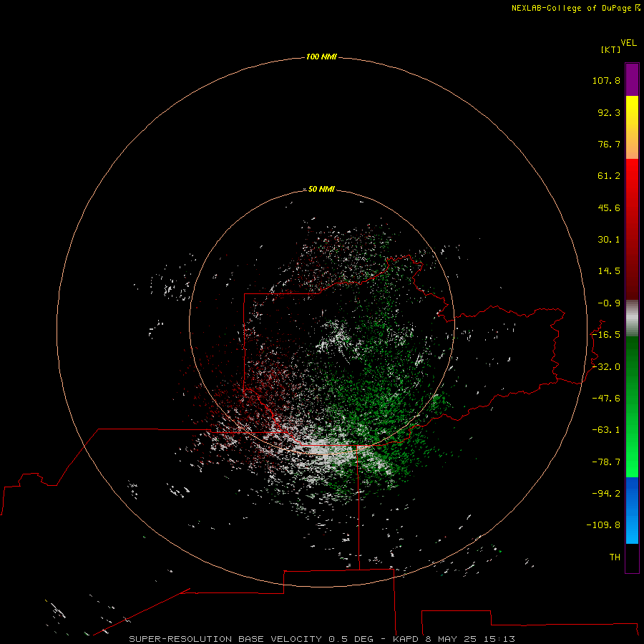The height and width of the screenshot is (644, 644).
Task: Click the NEXLAB-College of DuPage watermark text
Action: click(x=575, y=8)
